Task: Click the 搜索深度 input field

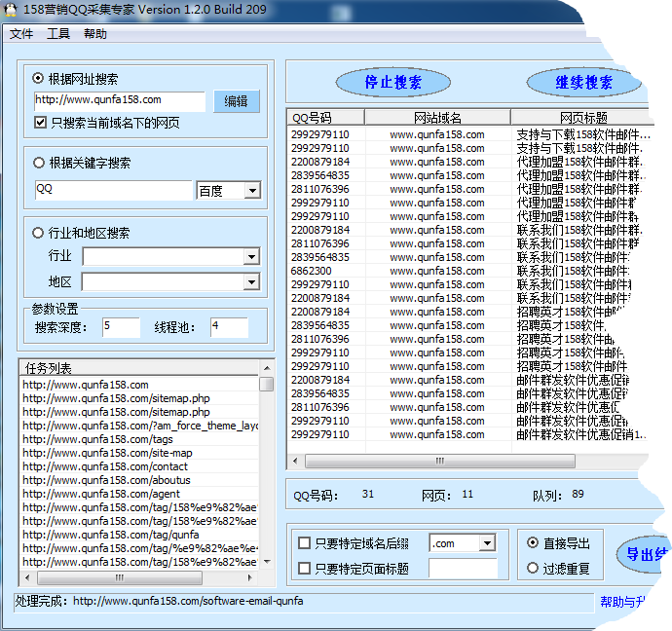Action: (122, 327)
